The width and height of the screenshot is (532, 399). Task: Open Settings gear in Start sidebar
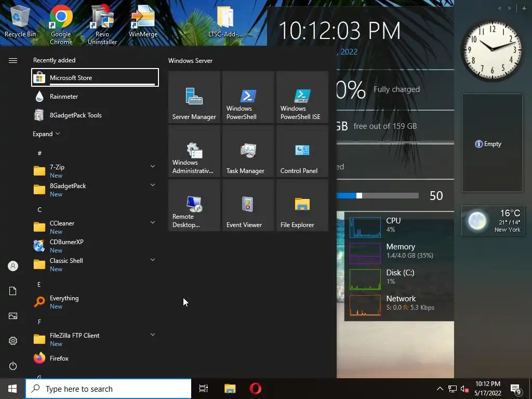coord(13,341)
